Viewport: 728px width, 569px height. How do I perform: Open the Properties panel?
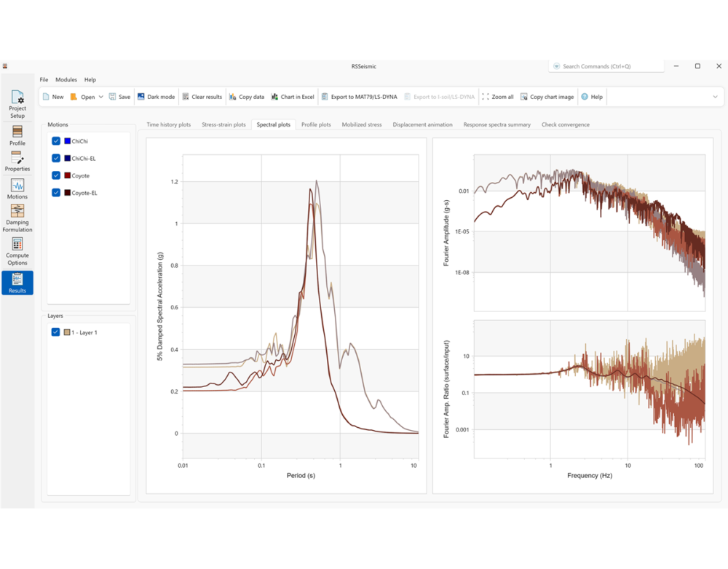coord(17,162)
